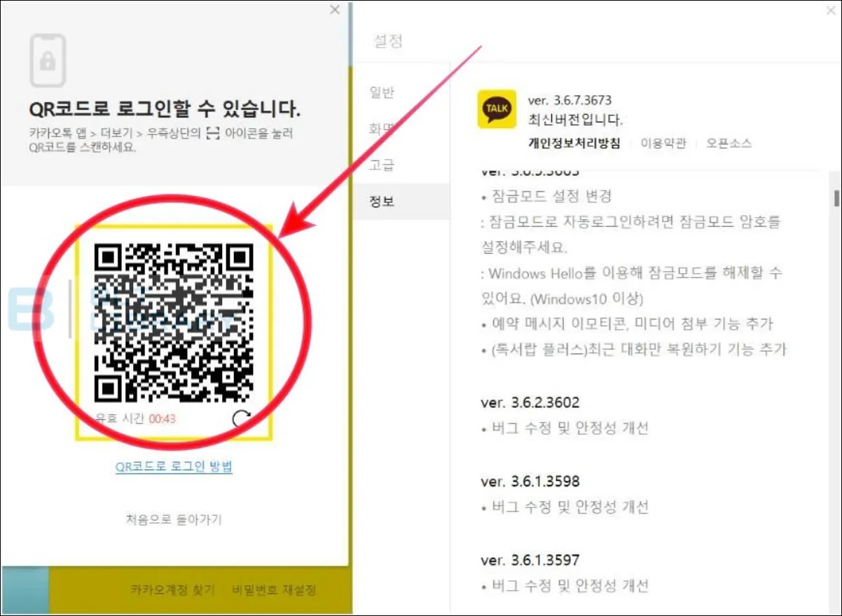This screenshot has width=842, height=616.
Task: Click the version text ver. 3.6.7.3673
Action: (x=570, y=101)
